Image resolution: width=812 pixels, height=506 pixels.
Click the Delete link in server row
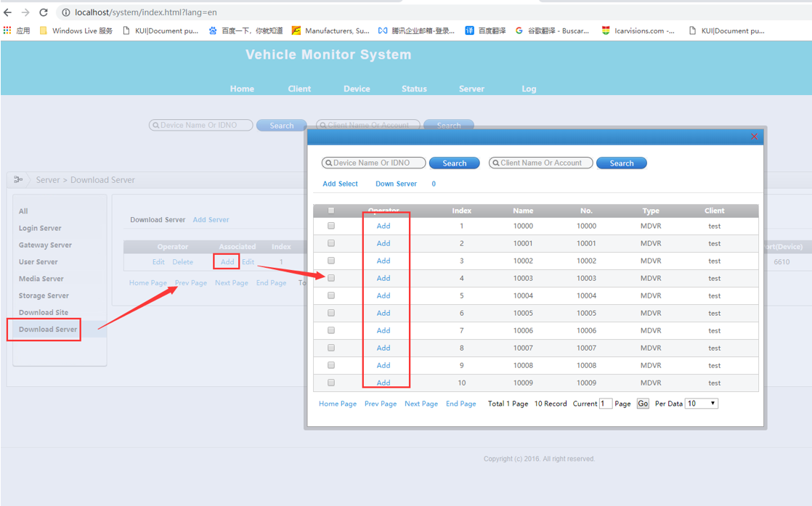(x=183, y=262)
